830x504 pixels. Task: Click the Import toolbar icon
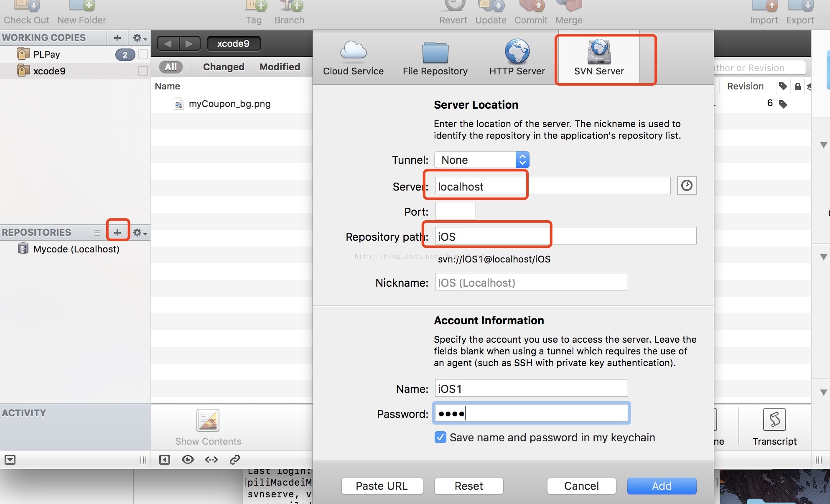click(764, 6)
